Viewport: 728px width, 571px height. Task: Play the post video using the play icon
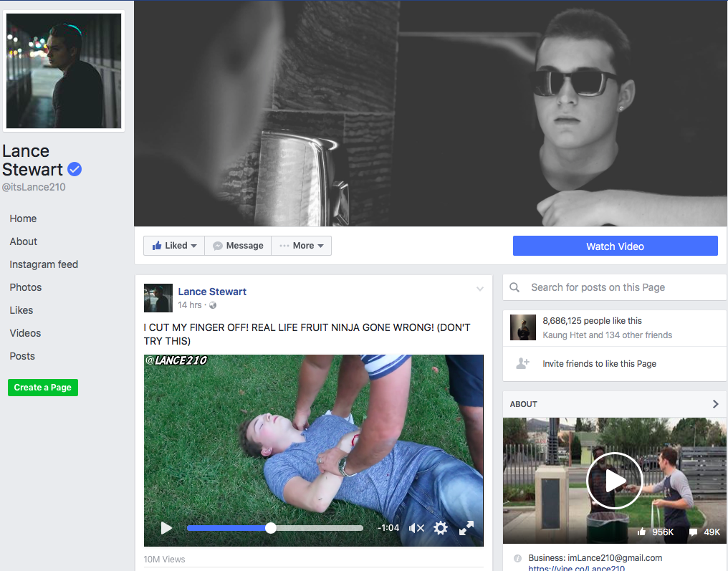[166, 528]
